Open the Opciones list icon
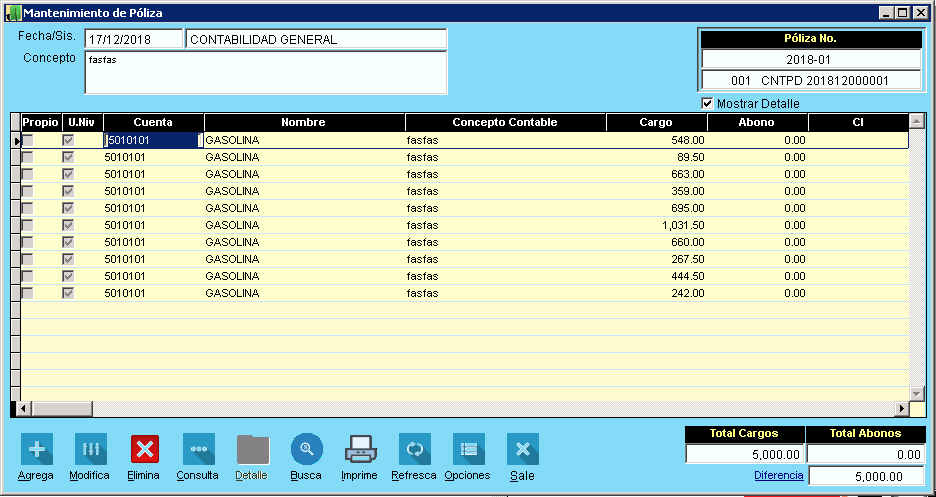Screen dimensions: 936x497 [x=468, y=449]
